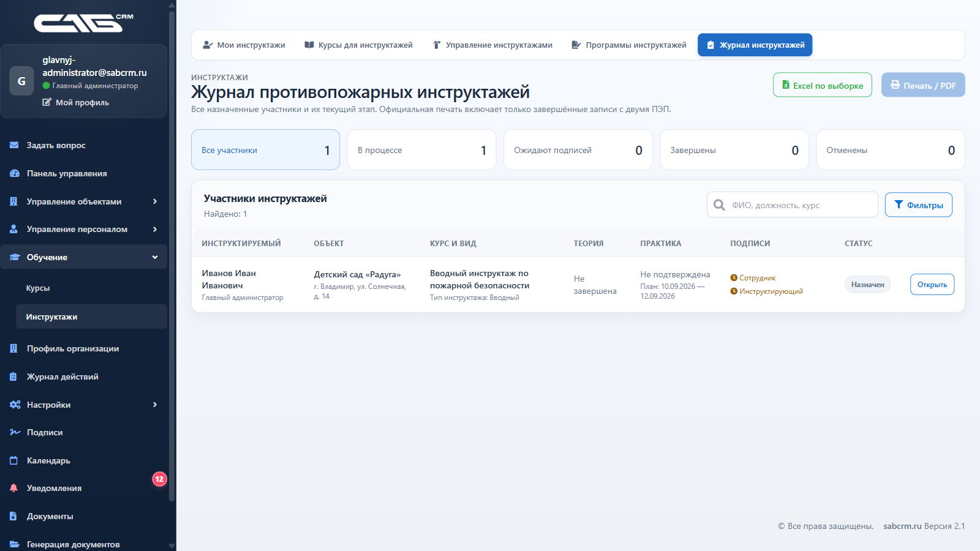Select the active Журнал инструктажей tab

(755, 45)
